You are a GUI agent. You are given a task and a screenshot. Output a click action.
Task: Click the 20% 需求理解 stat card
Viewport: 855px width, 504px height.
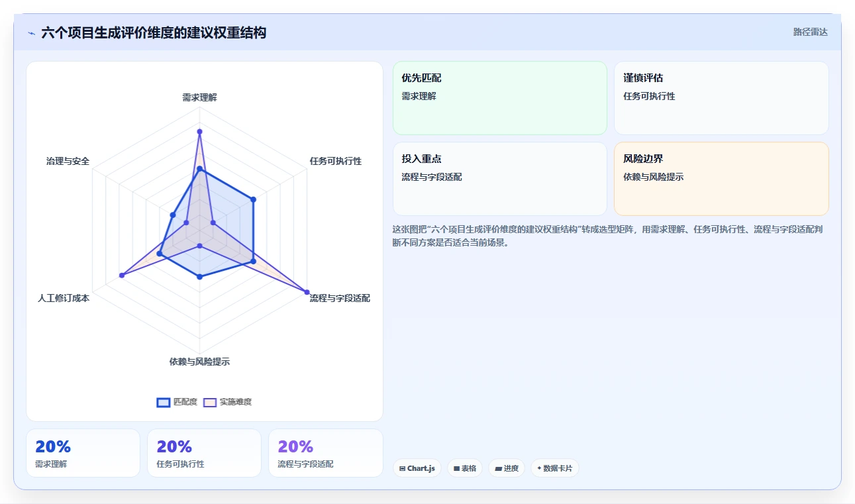83,453
